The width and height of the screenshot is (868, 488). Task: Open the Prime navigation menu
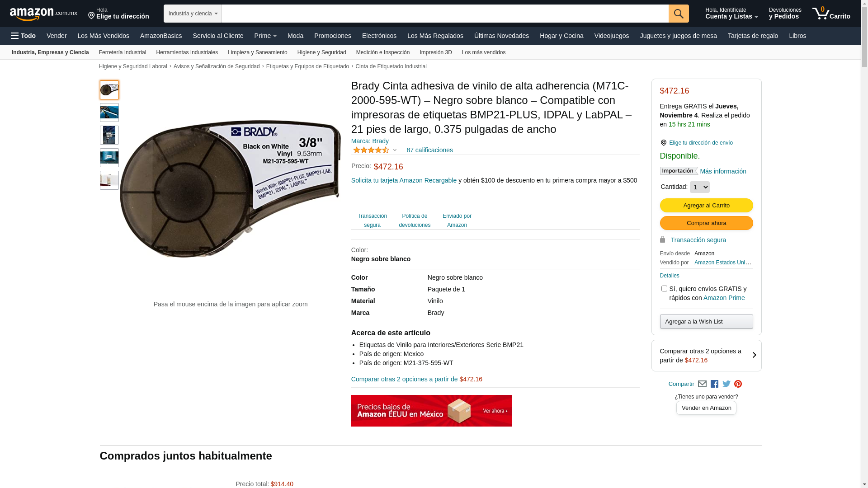click(265, 36)
